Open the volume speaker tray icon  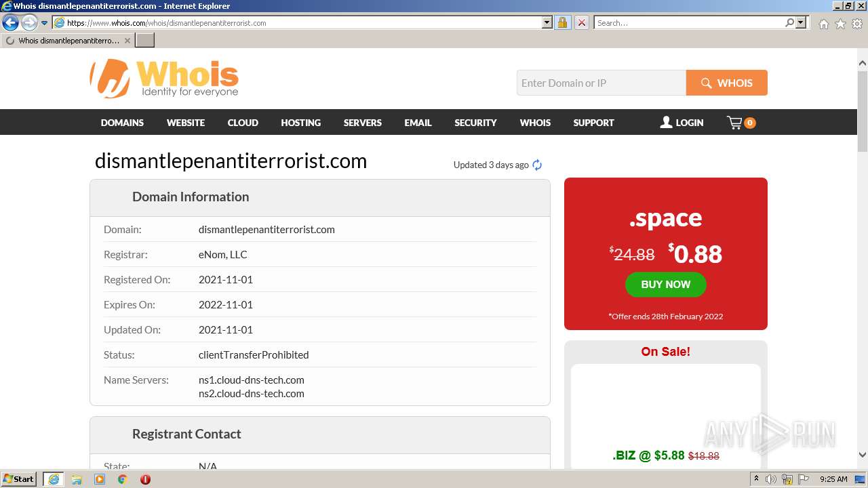pos(771,479)
